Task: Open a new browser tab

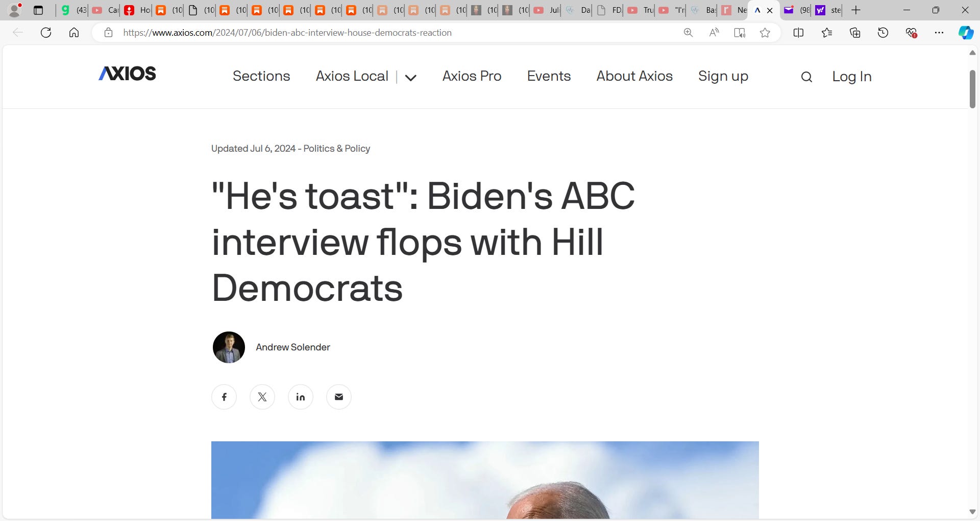Action: [856, 10]
